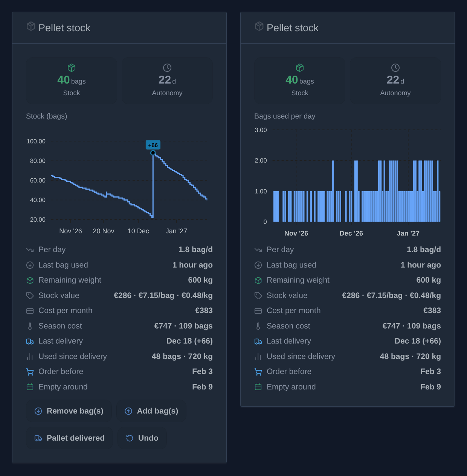Click the green cube icon by Remaining weight, left card
The width and height of the screenshot is (467, 476).
point(30,280)
